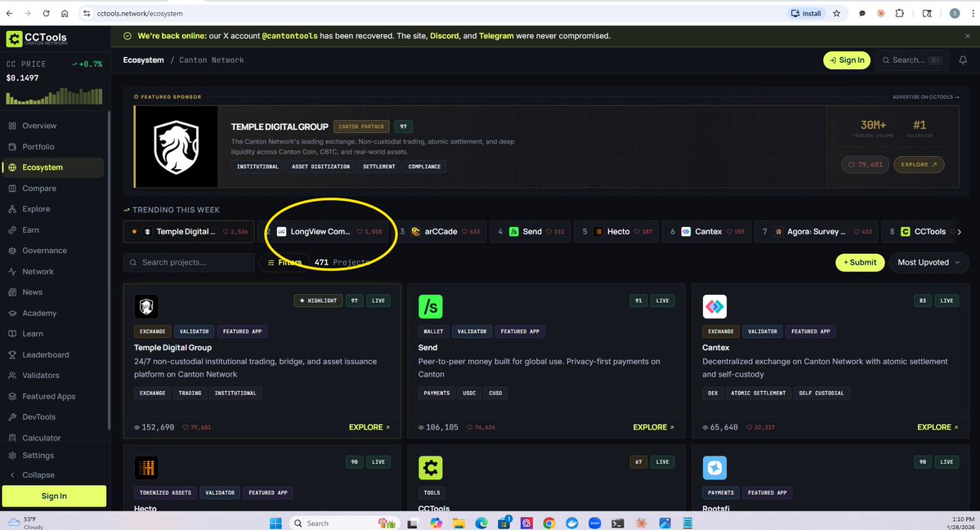980x530 pixels.
Task: Open trending item Temple Digital
Action: pyautogui.click(x=189, y=232)
